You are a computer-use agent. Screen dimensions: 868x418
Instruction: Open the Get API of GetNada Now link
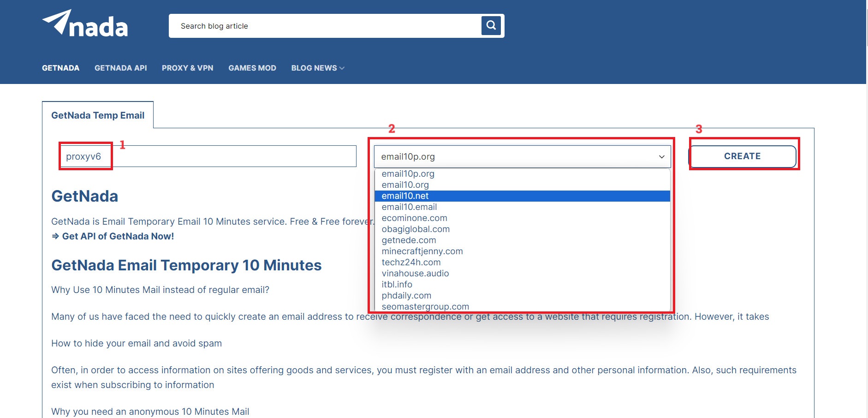click(x=113, y=236)
